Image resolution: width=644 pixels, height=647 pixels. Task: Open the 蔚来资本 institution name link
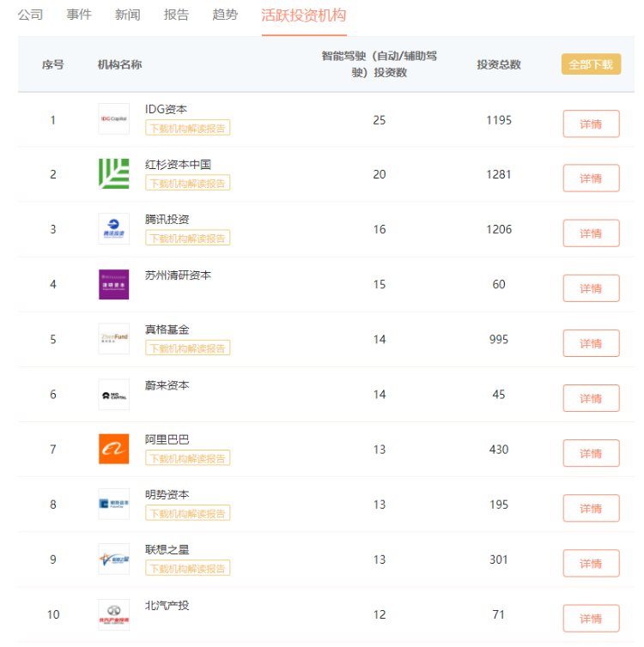(x=167, y=385)
